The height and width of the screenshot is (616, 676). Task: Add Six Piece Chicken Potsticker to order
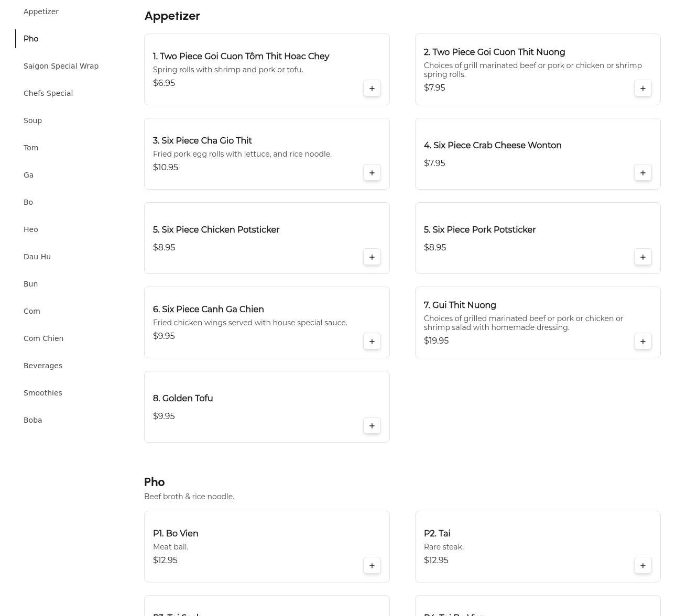pyautogui.click(x=372, y=257)
